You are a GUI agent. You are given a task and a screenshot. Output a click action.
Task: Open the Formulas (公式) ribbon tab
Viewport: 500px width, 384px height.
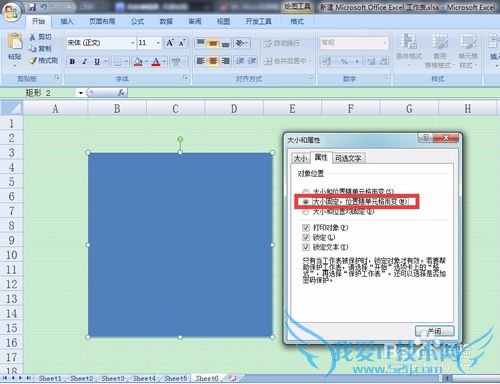pyautogui.click(x=137, y=21)
